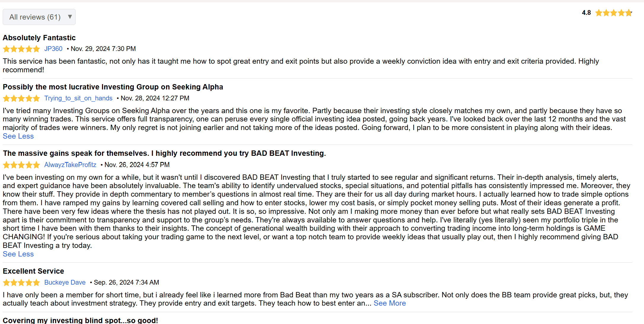Open JP360 reviewer profile
The height and width of the screenshot is (324, 644).
click(53, 49)
